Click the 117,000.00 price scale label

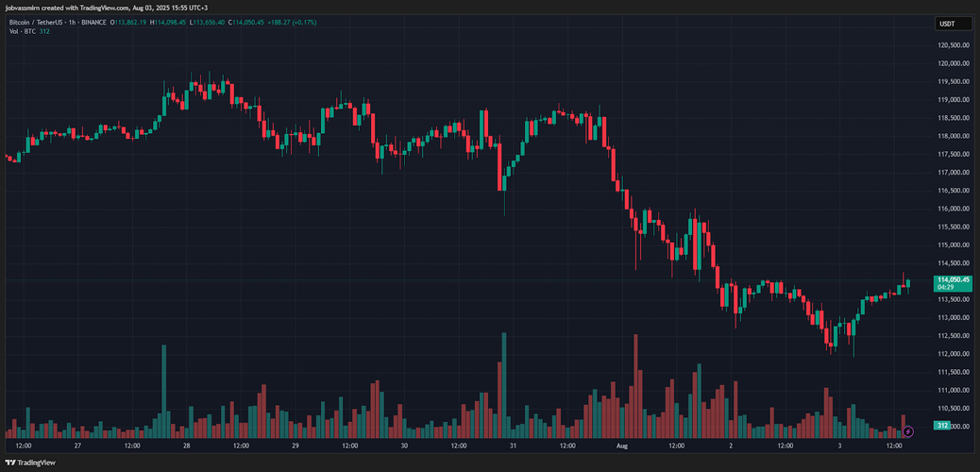point(954,173)
